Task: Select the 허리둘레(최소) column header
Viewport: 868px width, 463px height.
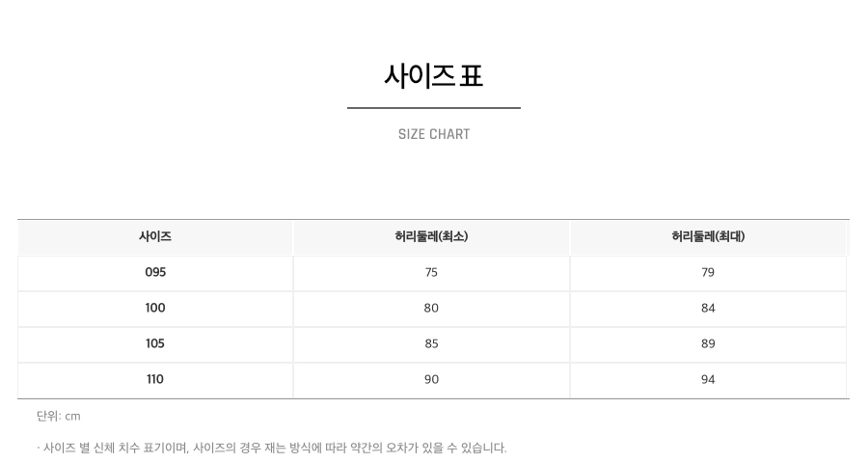Action: [431, 236]
